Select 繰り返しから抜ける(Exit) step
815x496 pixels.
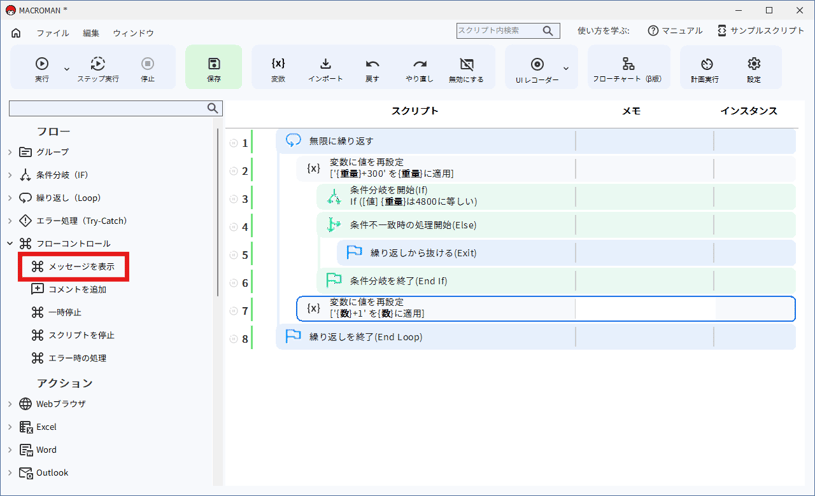click(x=567, y=253)
